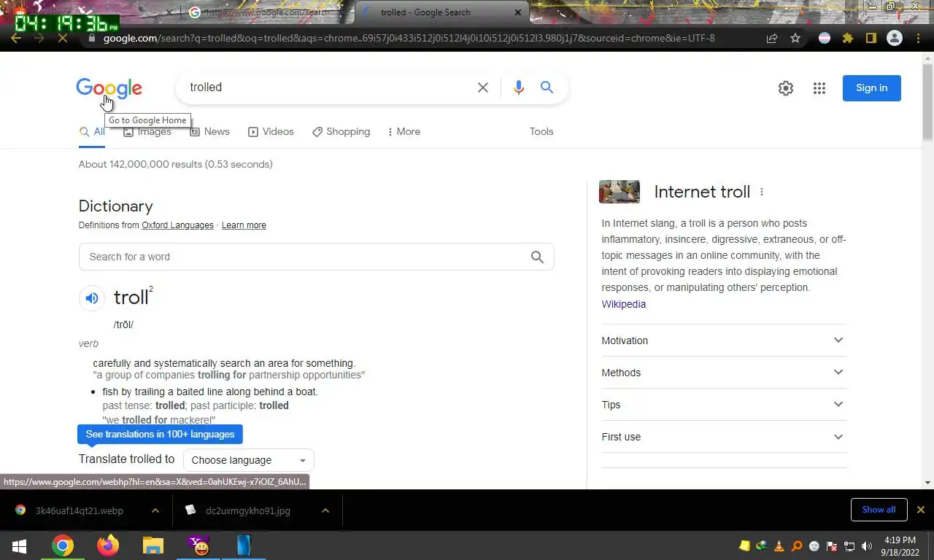Click the blue search magnifier icon
934x560 pixels.
[547, 87]
